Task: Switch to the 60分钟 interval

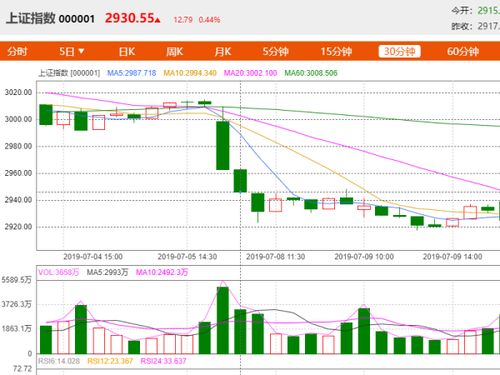Action: pyautogui.click(x=463, y=52)
